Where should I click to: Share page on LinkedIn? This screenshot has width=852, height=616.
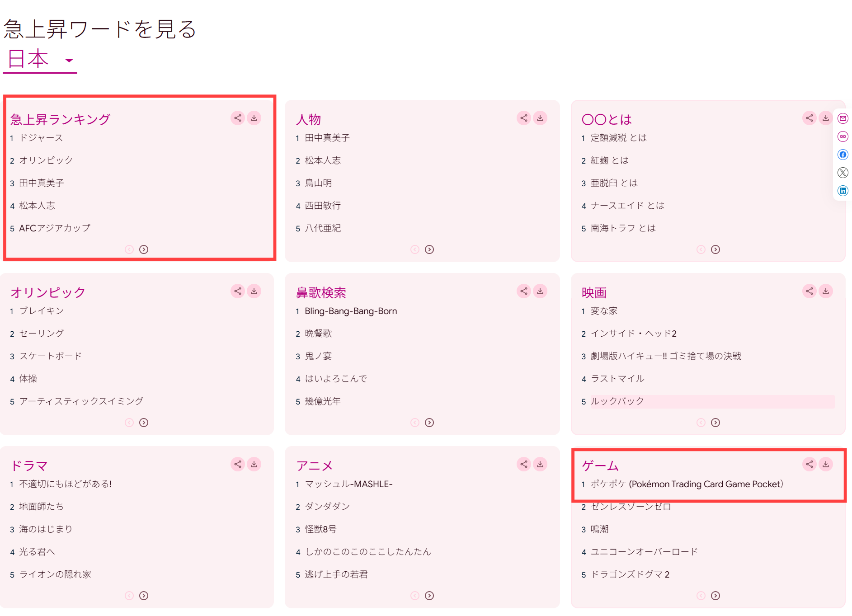(x=843, y=191)
